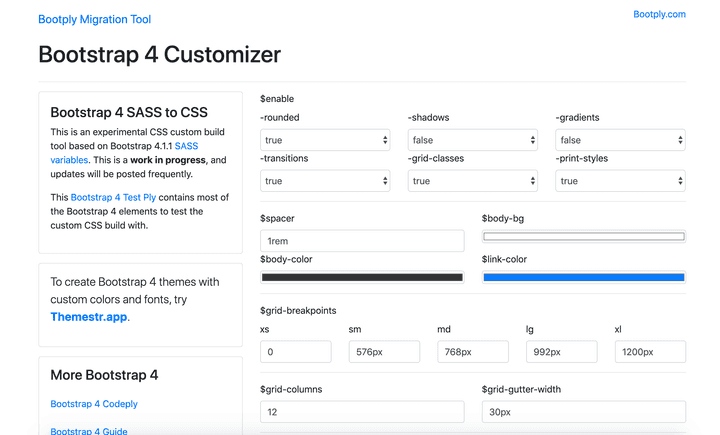
Task: Open the -shadows dropdown
Action: 472,140
